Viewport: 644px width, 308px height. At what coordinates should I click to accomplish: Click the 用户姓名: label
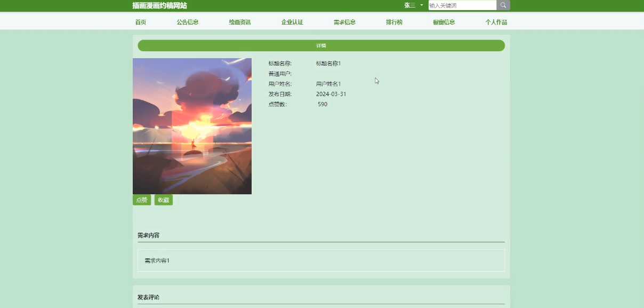(x=280, y=84)
